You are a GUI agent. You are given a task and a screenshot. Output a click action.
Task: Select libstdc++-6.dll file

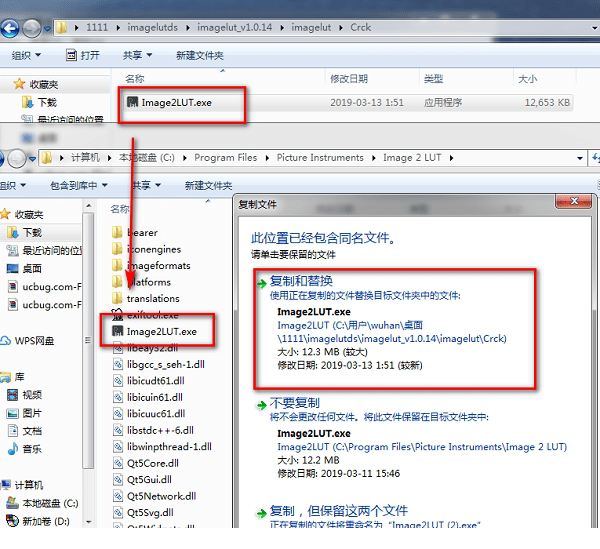click(x=153, y=430)
